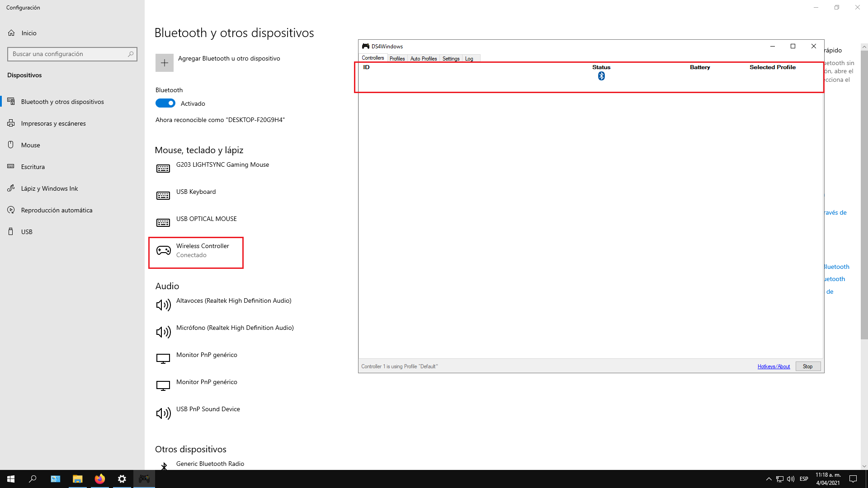Screen dimensions: 868x488
Task: Click the DS4Windows Status column header
Action: click(601, 67)
